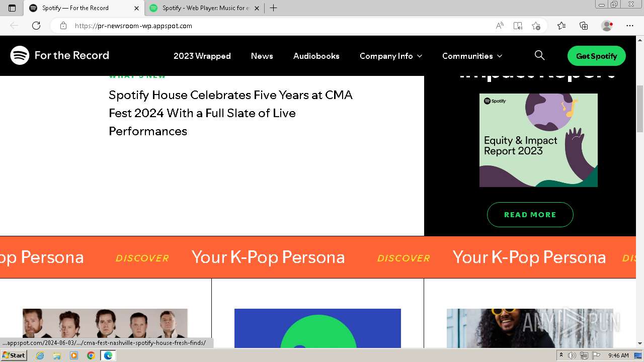
Task: Go to the News section
Action: tap(262, 56)
